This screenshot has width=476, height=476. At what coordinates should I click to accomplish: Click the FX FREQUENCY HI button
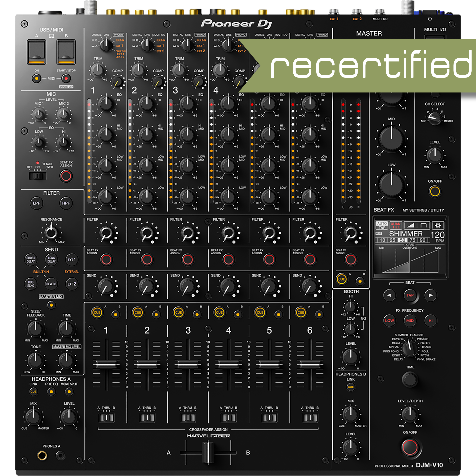click(x=430, y=320)
